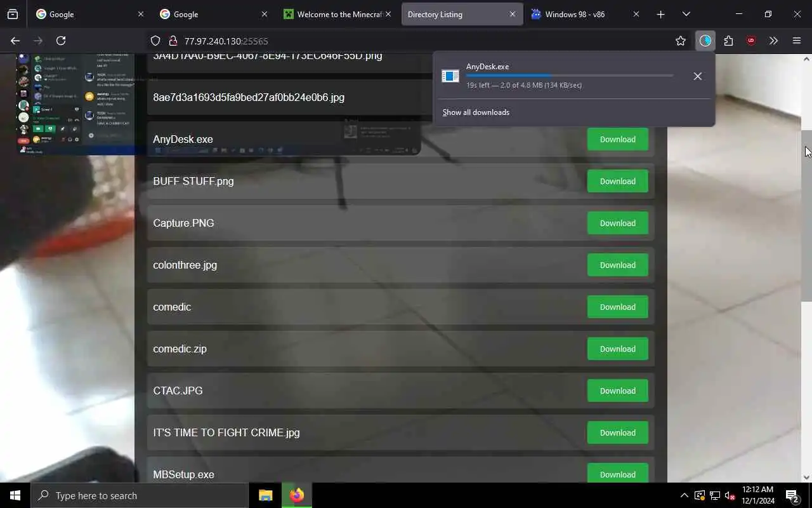
Task: Select the comedic.zip filename text
Action: (180, 349)
